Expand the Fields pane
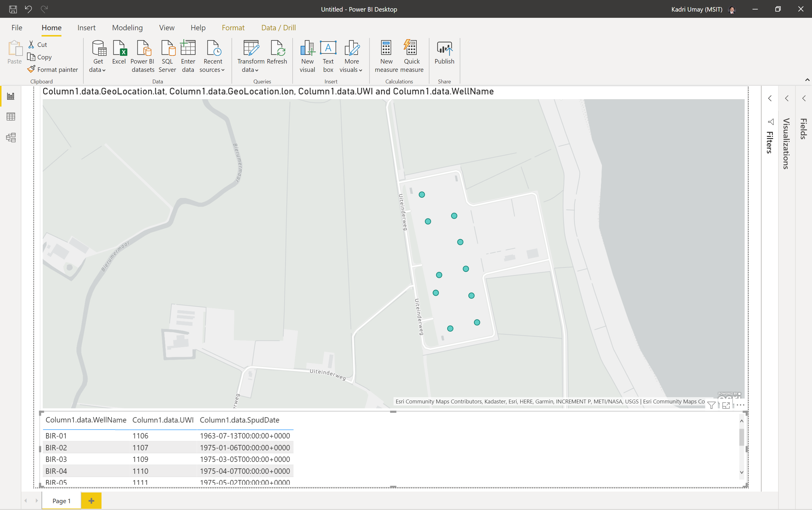This screenshot has width=812, height=510. 804,99
